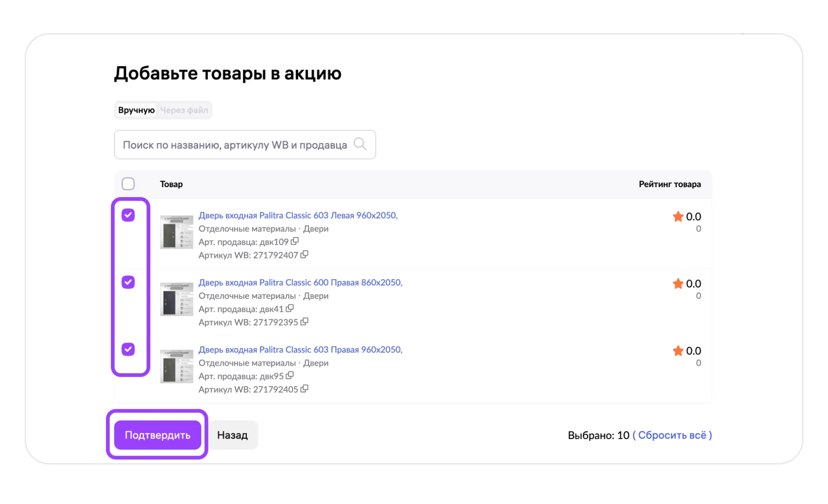Viewport: 828px width, 504px height.
Task: Toggle the select-all header checkbox
Action: coord(128,183)
